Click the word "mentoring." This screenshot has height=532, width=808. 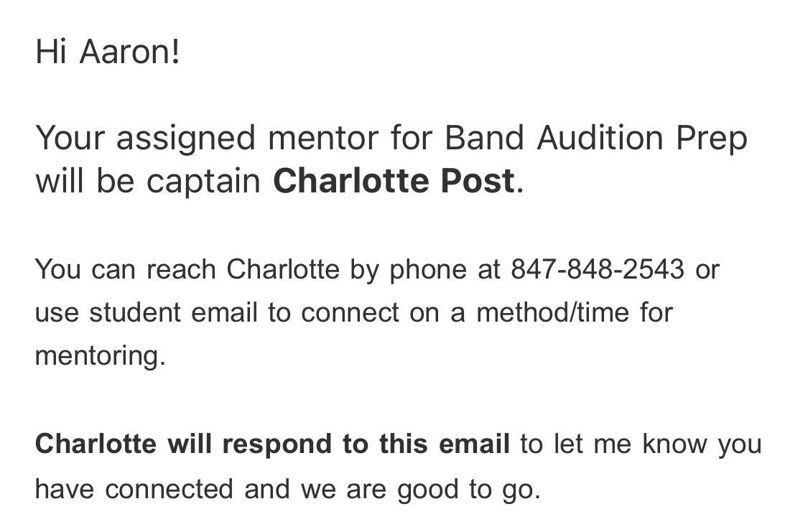click(x=100, y=355)
